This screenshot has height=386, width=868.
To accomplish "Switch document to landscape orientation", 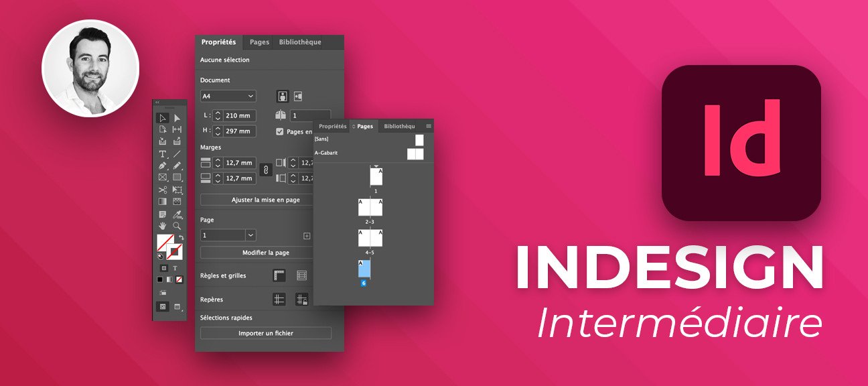I will coord(298,96).
